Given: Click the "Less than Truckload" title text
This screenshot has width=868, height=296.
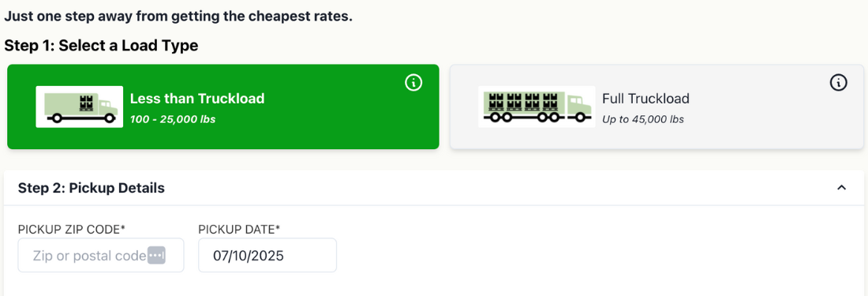Looking at the screenshot, I should pos(197,99).
